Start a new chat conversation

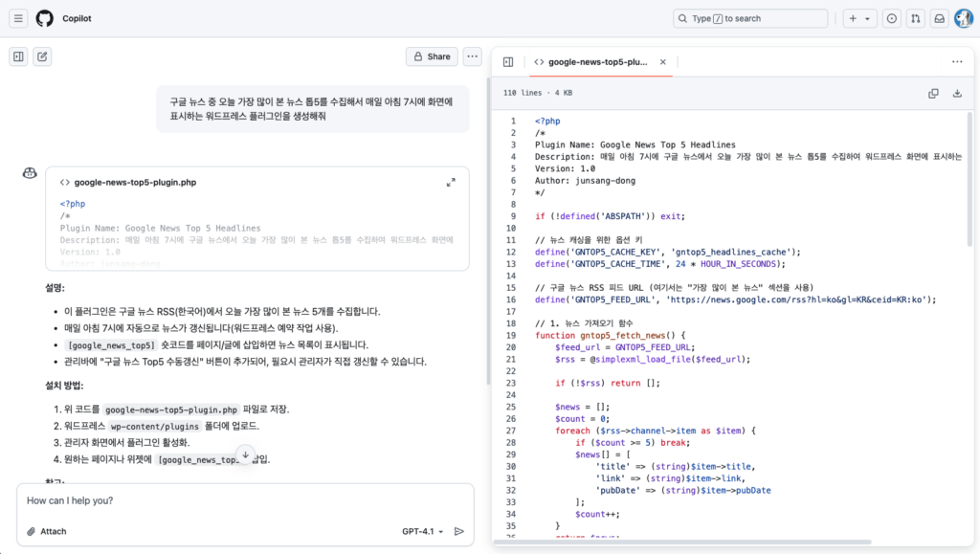coord(42,56)
